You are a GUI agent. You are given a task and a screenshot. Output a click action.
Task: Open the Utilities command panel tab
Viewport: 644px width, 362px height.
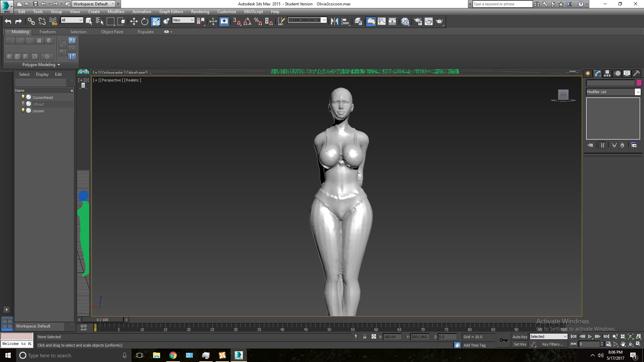637,73
